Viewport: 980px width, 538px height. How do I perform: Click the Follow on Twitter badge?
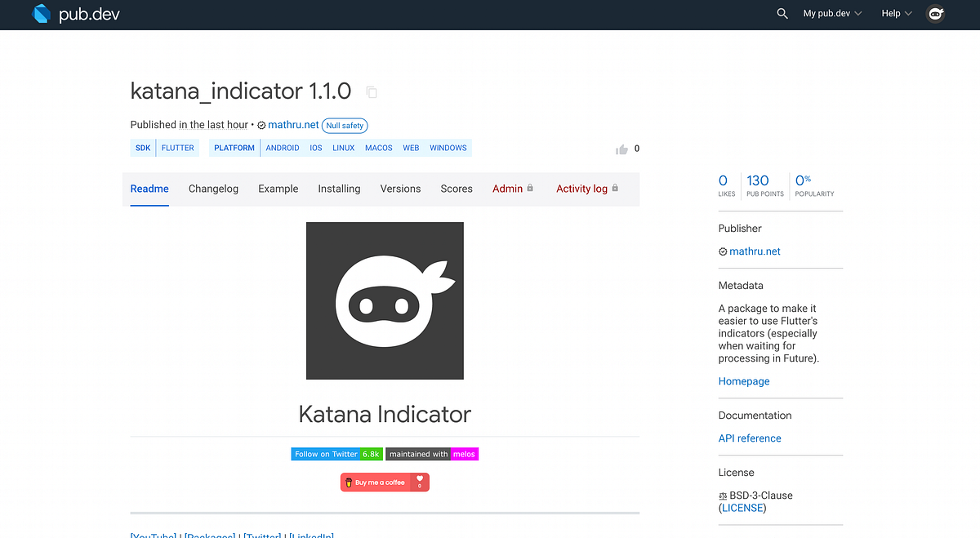(336, 453)
